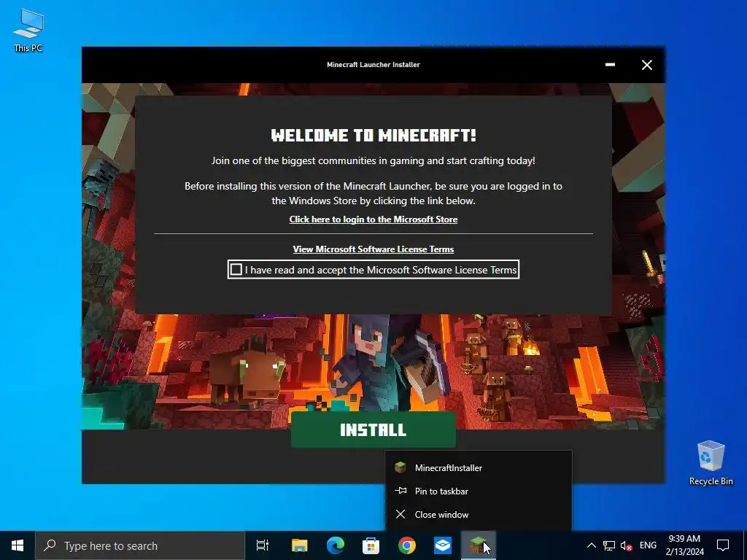Open the Action Center notifications icon

point(723,545)
